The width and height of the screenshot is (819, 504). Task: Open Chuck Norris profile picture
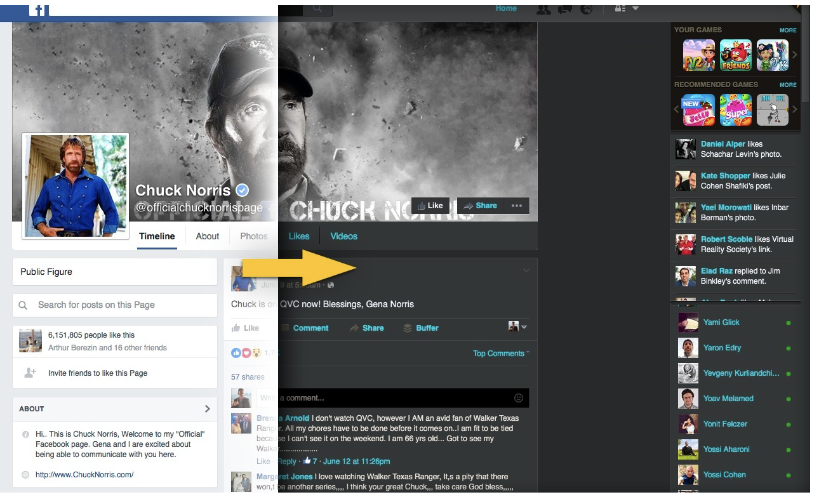coord(76,186)
